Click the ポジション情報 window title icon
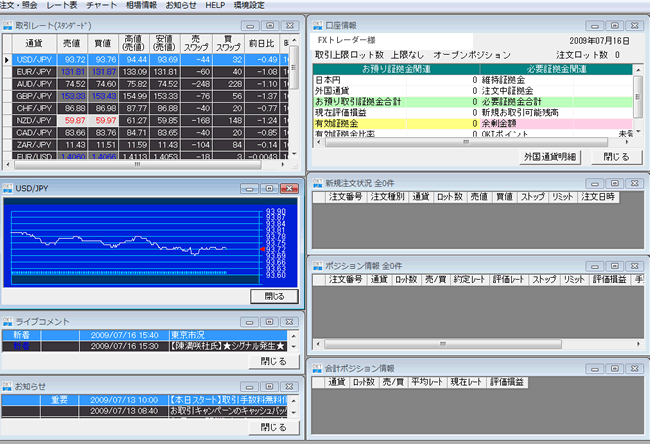This screenshot has height=444, width=650. [x=318, y=265]
